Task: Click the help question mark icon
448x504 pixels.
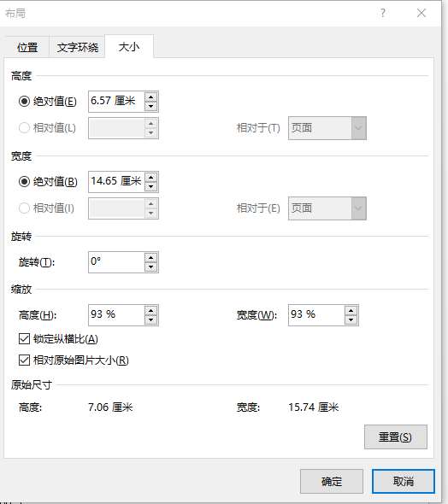Action: pos(383,13)
